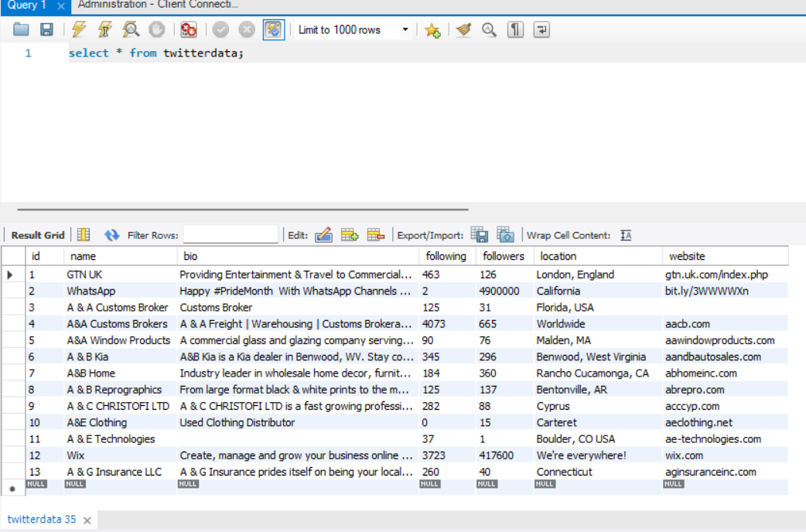Open a SQL script file
The height and width of the screenshot is (532, 806).
(20, 29)
